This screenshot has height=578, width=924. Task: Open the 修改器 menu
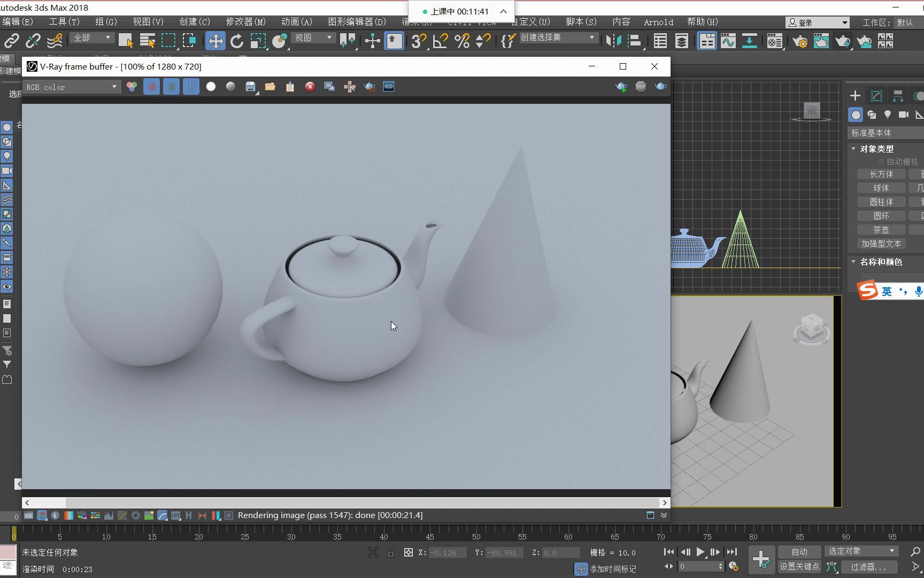(x=245, y=22)
